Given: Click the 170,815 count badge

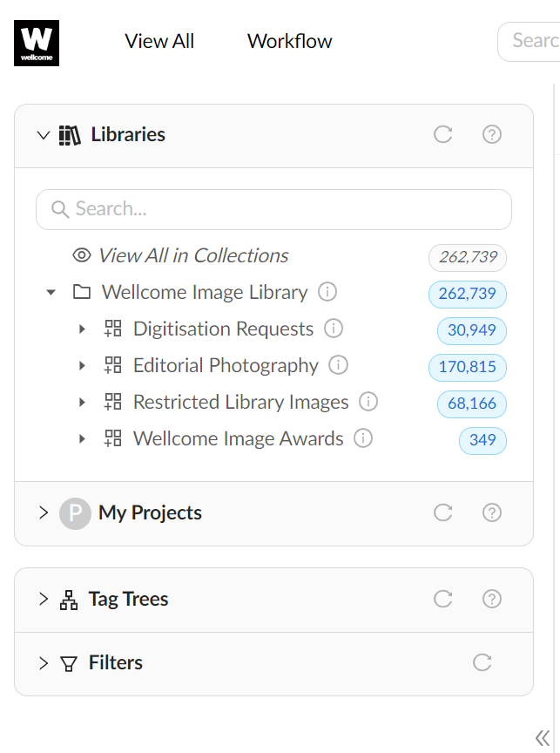Looking at the screenshot, I should (468, 367).
